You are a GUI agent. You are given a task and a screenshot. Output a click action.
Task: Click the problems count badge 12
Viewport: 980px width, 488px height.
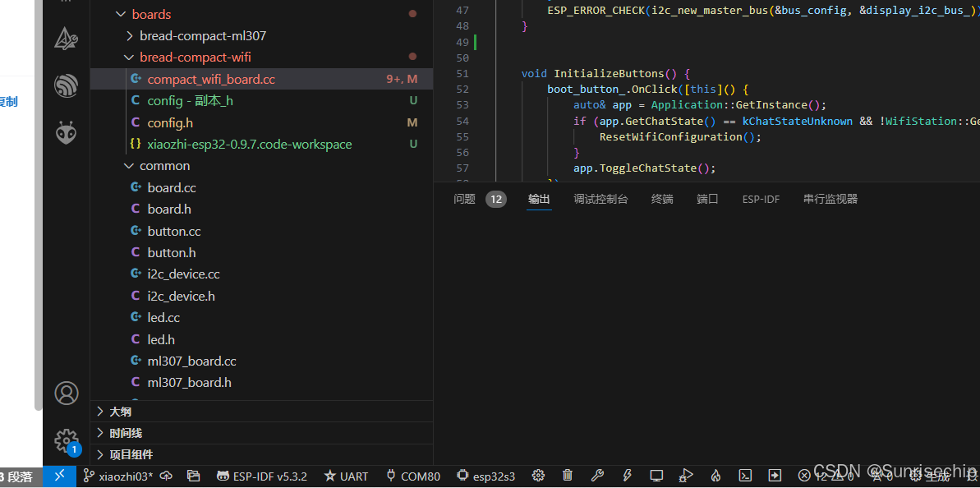pyautogui.click(x=496, y=200)
